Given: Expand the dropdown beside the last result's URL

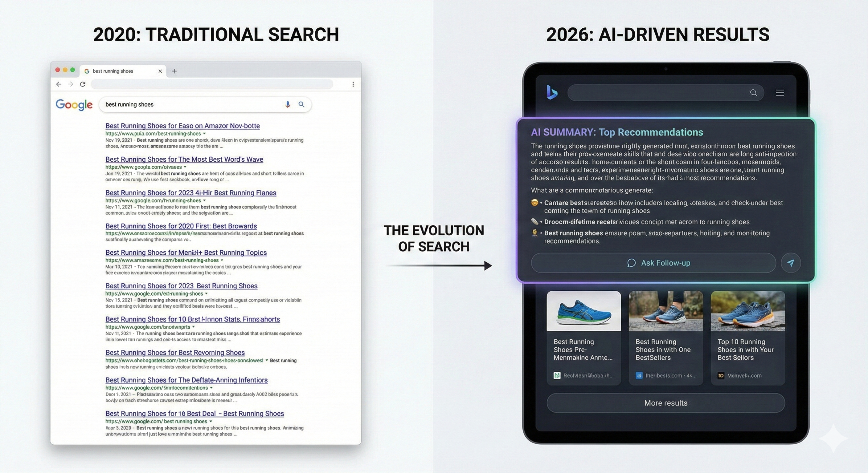Looking at the screenshot, I should tap(211, 421).
